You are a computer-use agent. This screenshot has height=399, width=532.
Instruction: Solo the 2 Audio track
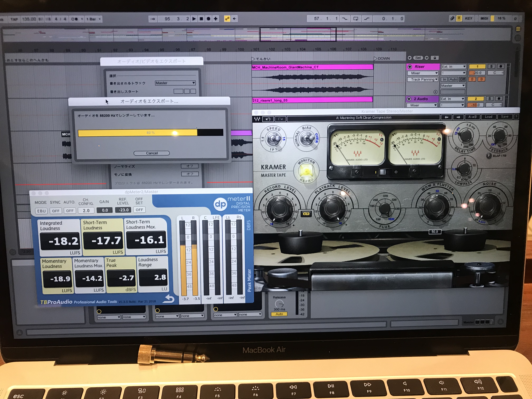(490, 99)
